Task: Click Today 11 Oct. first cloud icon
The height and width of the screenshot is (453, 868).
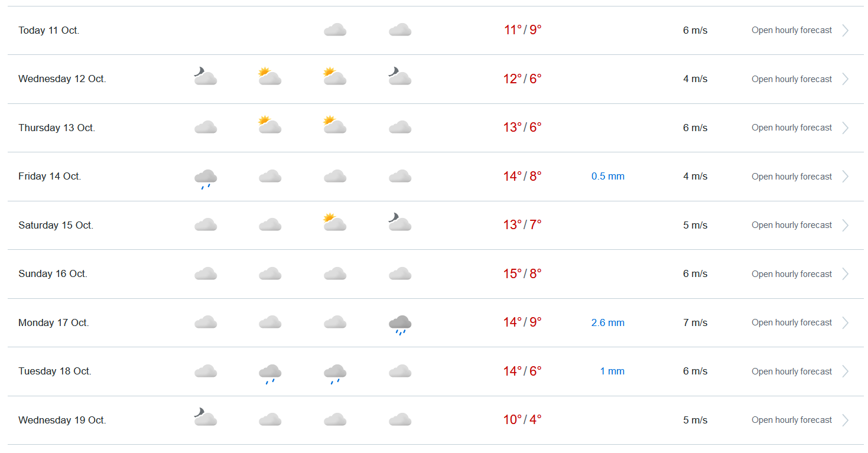Action: (335, 30)
